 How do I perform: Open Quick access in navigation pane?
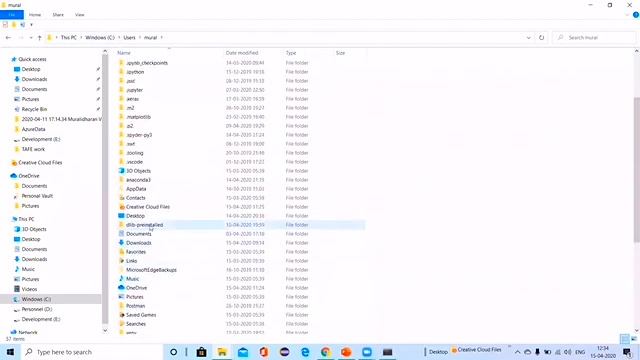pos(32,59)
